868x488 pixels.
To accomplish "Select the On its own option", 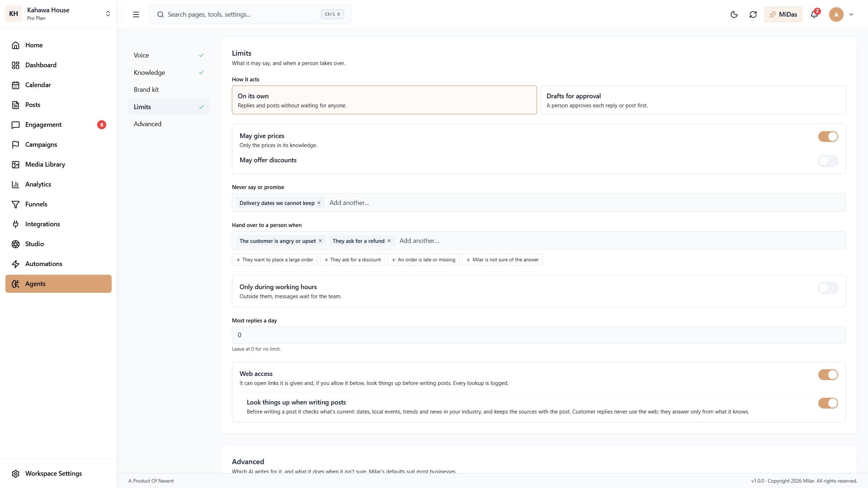I will coord(384,100).
